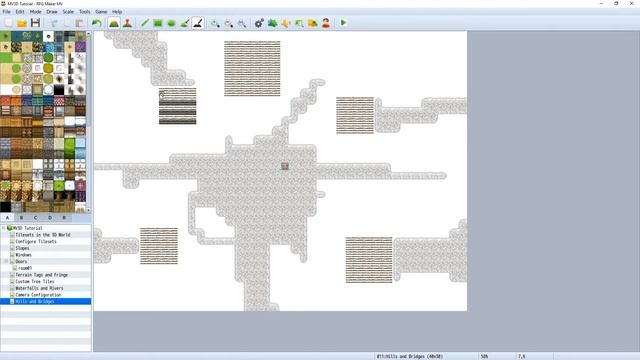The image size is (640, 360).
Task: Click the Actual Size zoom icon
Action: 242,23
